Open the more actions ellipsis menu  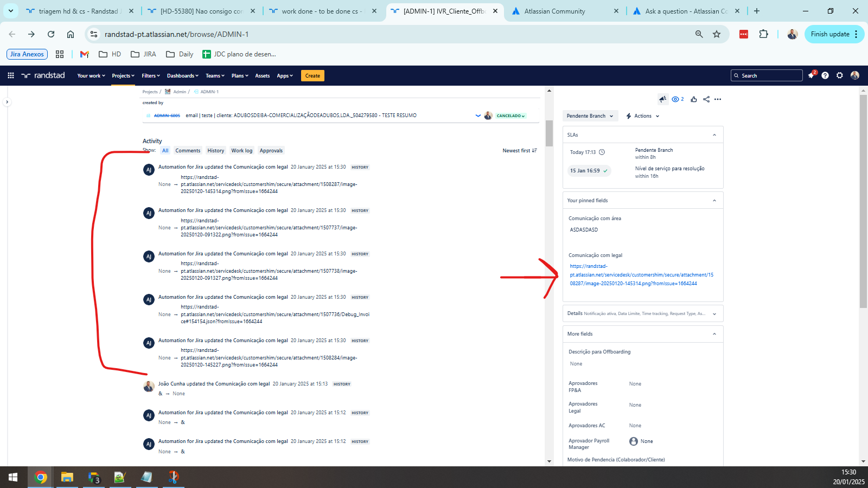pos(718,99)
